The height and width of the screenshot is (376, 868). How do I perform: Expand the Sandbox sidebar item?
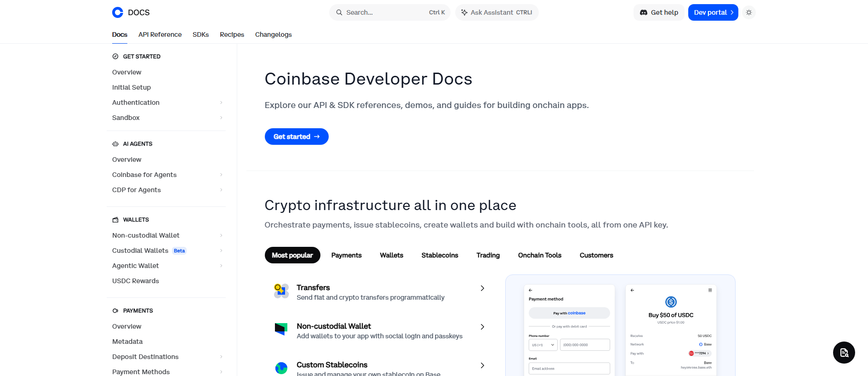click(221, 118)
